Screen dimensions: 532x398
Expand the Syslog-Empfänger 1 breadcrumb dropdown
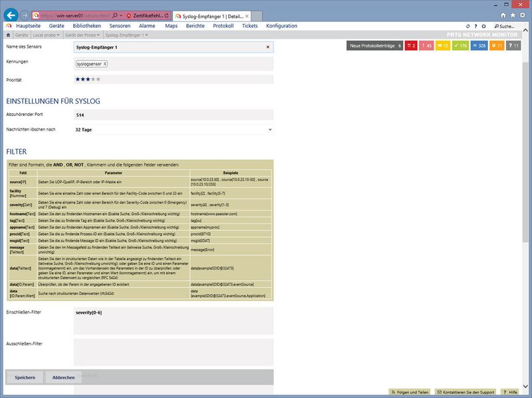[146, 35]
